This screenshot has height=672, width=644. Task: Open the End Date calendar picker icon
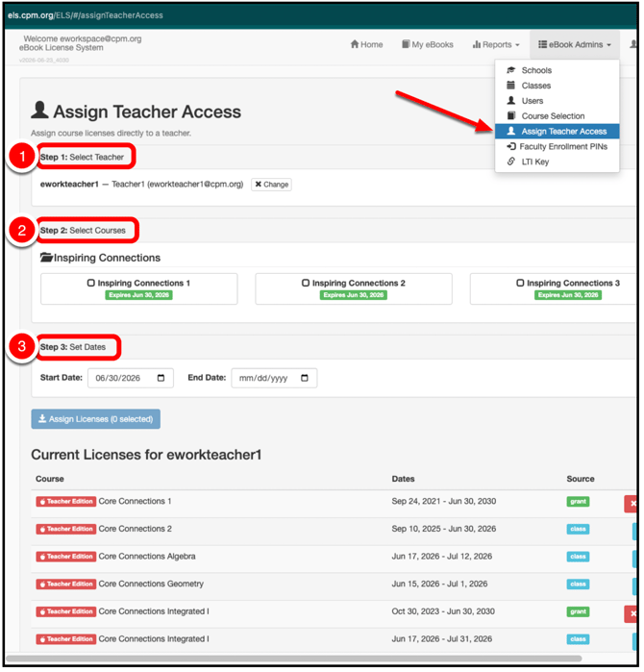(x=306, y=380)
